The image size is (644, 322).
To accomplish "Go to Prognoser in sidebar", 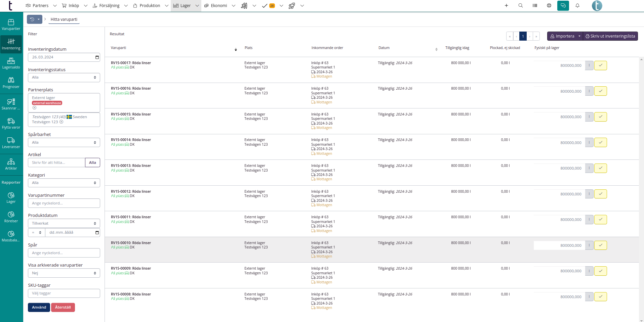I will [x=11, y=83].
